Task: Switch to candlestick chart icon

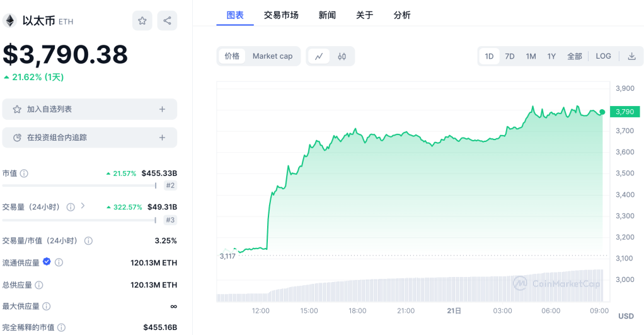Action: pyautogui.click(x=342, y=56)
